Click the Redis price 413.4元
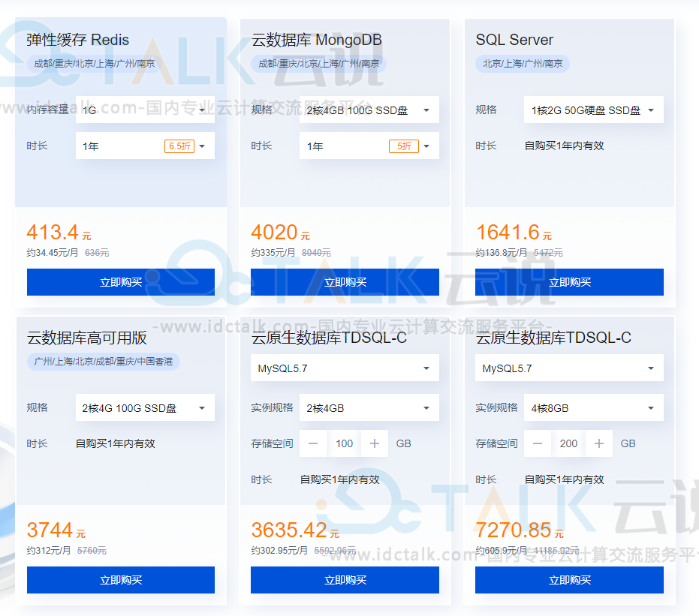 pos(59,233)
